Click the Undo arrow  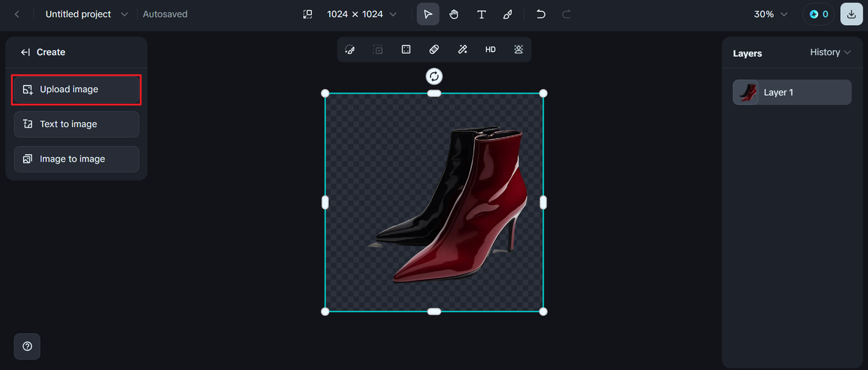pyautogui.click(x=540, y=14)
